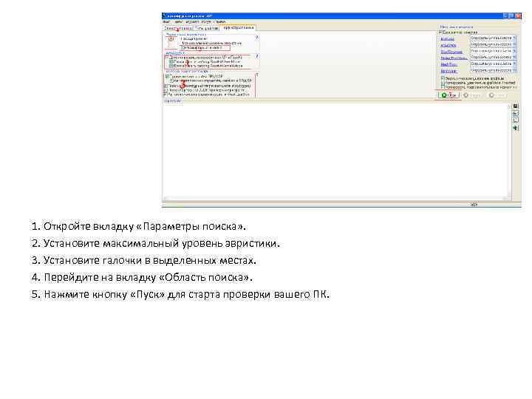The width and height of the screenshot is (532, 399).
Task: Open the AVZGuard menu
Action: pos(192,21)
